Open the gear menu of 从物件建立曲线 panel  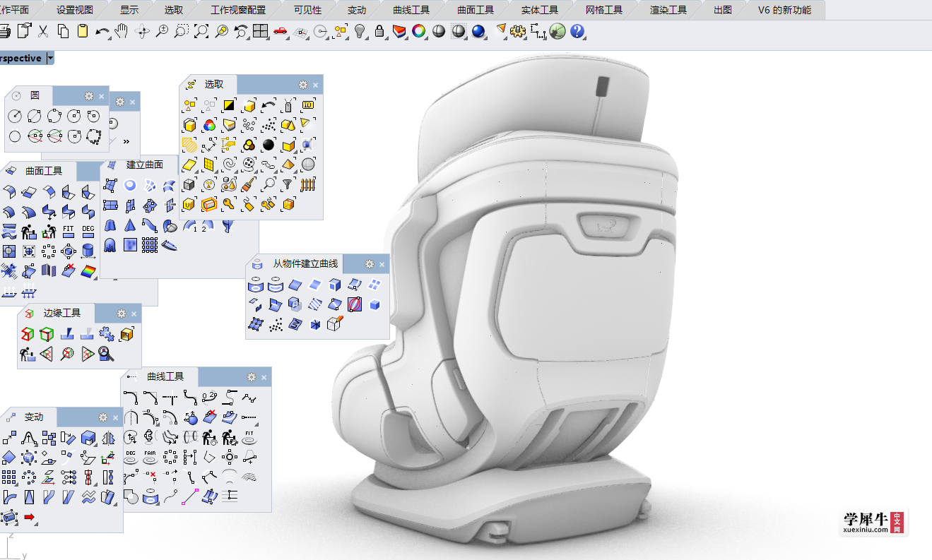(370, 264)
